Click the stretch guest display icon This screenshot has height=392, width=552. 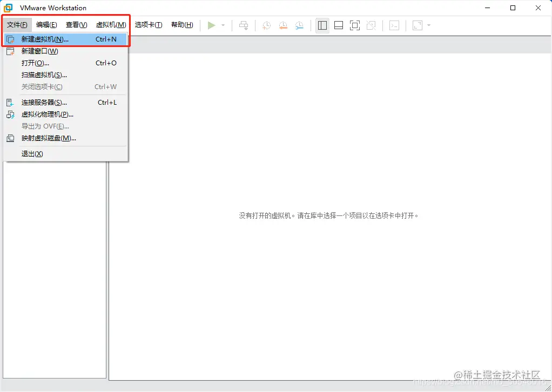[x=418, y=25]
